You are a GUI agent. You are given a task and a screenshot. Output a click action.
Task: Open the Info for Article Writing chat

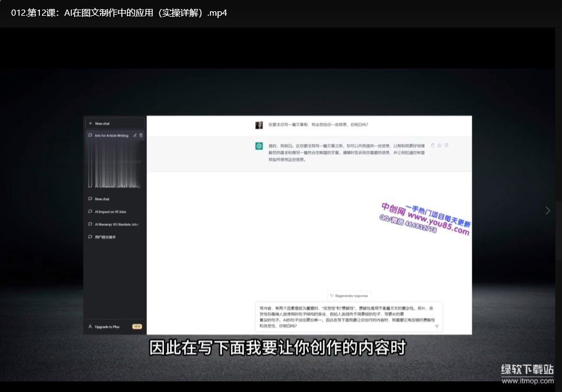112,135
